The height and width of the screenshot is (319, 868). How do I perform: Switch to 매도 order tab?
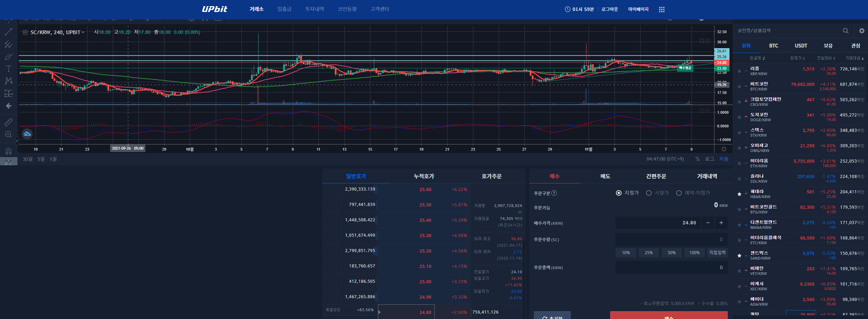pos(605,176)
